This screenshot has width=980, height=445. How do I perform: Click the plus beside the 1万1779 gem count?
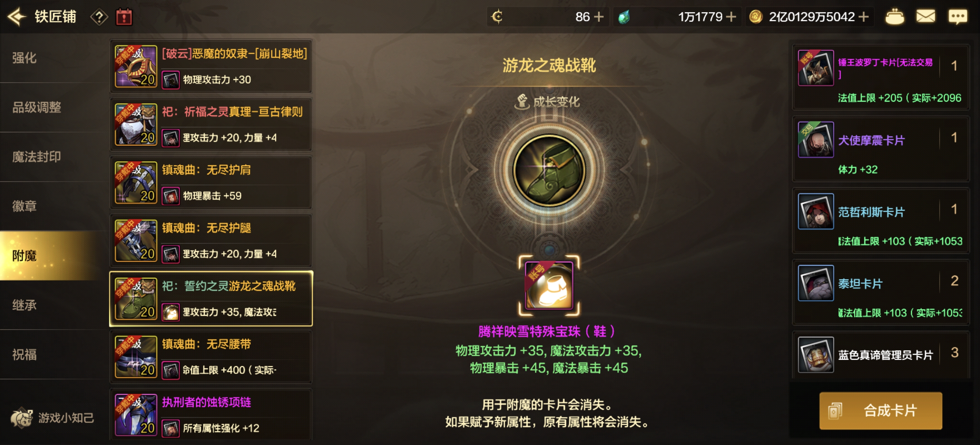click(731, 17)
